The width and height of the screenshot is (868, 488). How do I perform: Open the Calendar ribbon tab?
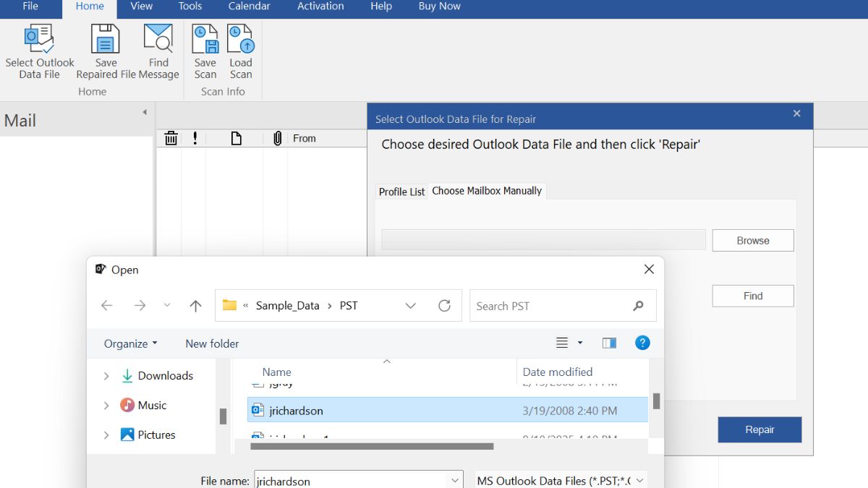[x=249, y=7]
